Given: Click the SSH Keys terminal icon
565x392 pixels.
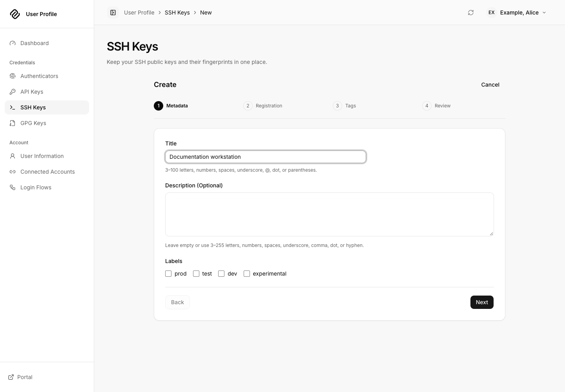Looking at the screenshot, I should [13, 107].
